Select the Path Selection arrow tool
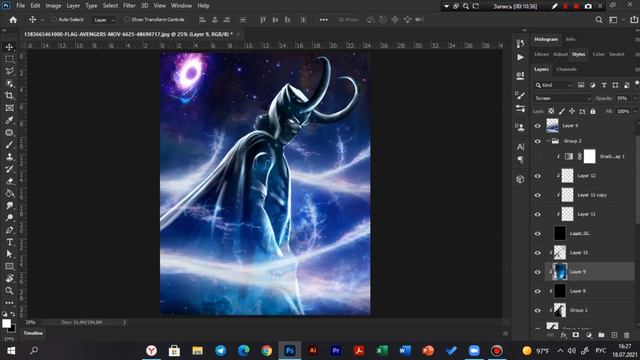 [9, 254]
